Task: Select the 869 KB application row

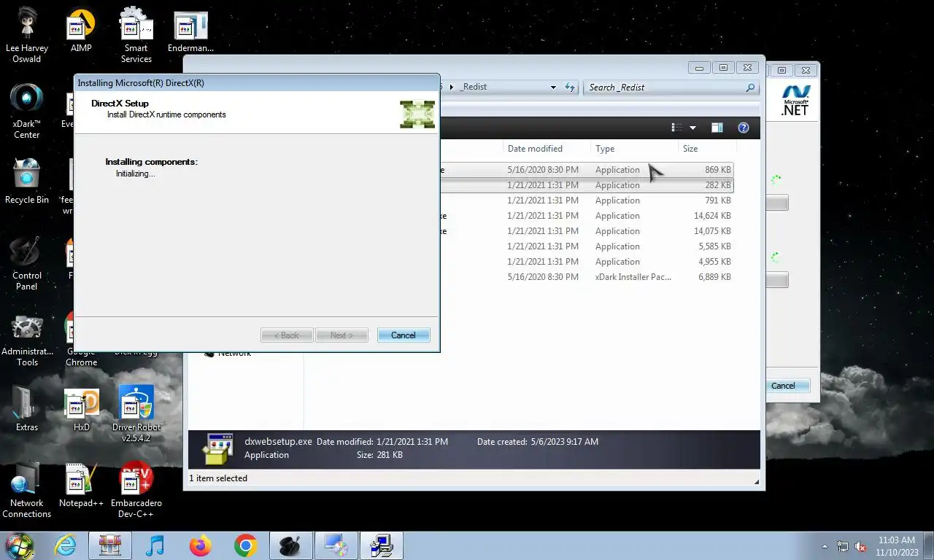Action: coord(586,170)
